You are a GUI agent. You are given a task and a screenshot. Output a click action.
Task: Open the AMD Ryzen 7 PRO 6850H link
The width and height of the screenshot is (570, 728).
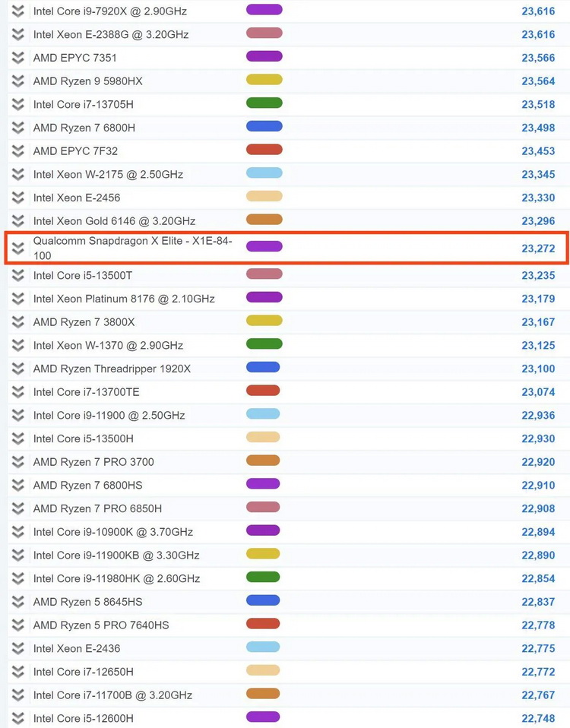click(x=97, y=508)
